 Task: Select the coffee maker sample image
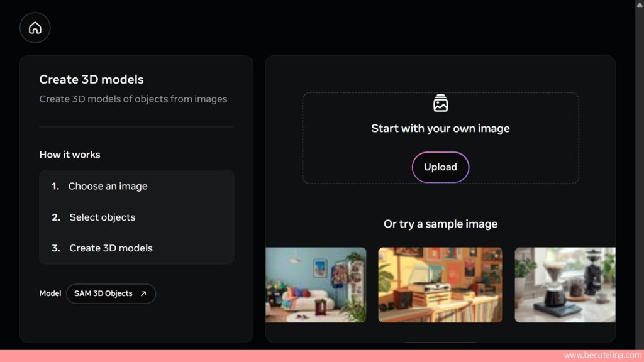click(x=565, y=285)
